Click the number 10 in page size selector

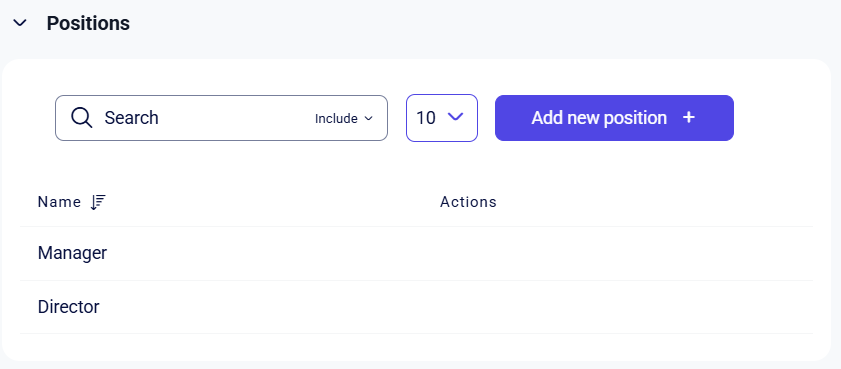pyautogui.click(x=426, y=118)
